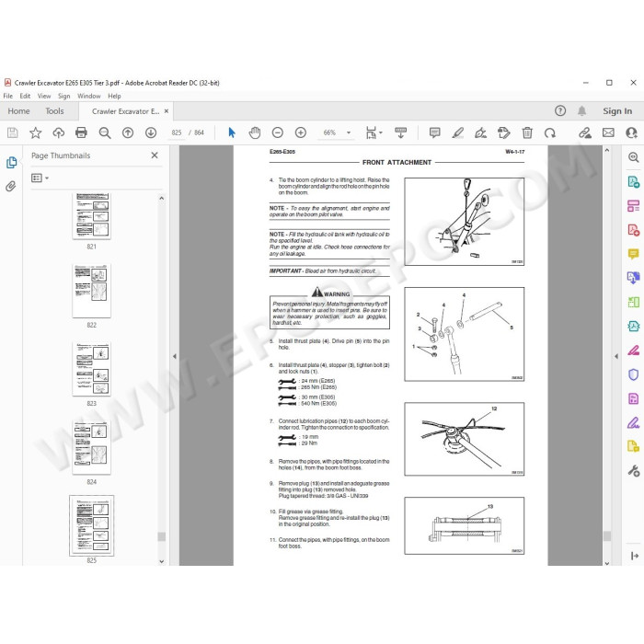Zoom in with the plus circle
644x644 pixels.
(x=301, y=132)
